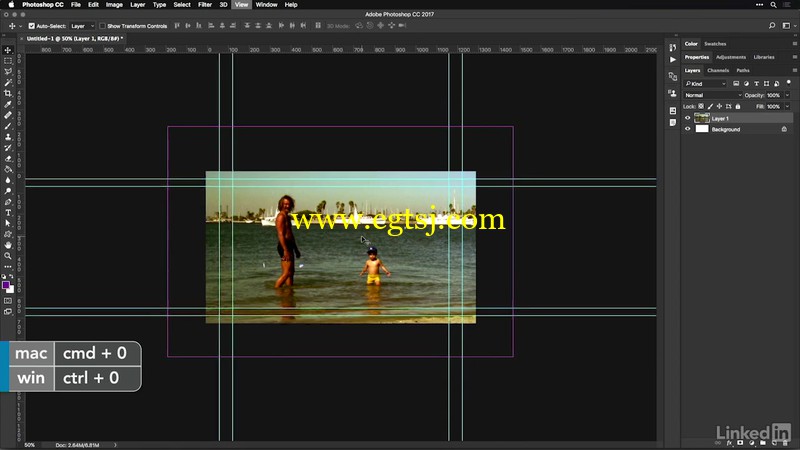800x450 pixels.
Task: Open the Layers panel options menu
Action: click(794, 70)
